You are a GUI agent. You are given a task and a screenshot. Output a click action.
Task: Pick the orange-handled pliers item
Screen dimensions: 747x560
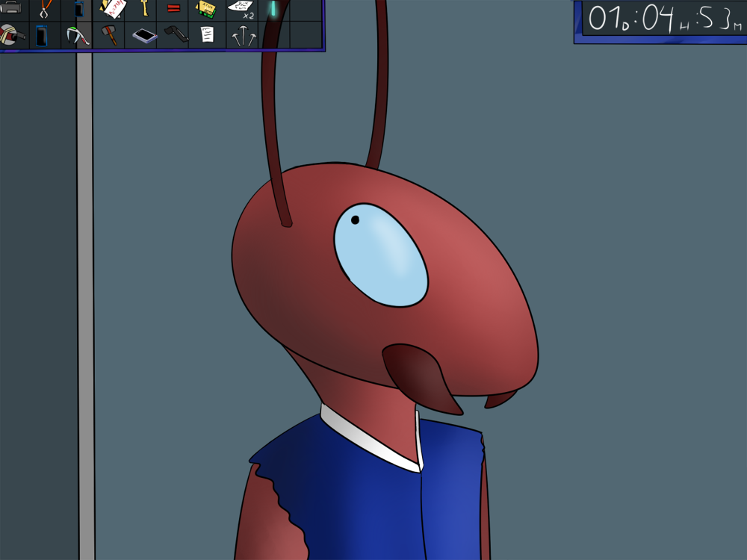point(46,8)
